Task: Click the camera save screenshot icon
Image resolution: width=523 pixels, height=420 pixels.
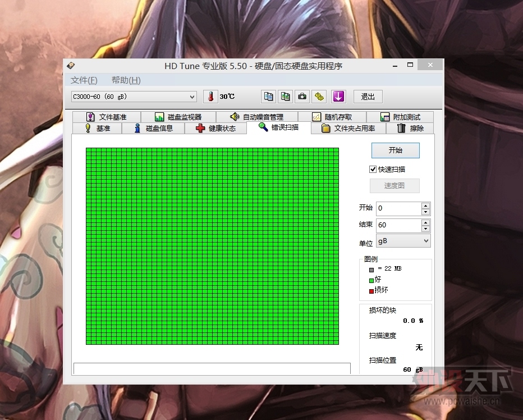Action: (x=302, y=97)
